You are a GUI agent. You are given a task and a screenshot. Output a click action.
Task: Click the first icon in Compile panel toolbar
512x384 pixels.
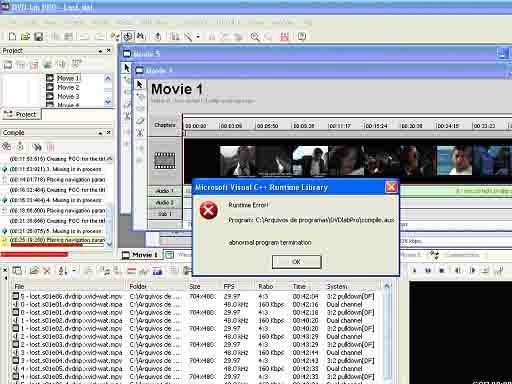click(x=7, y=146)
